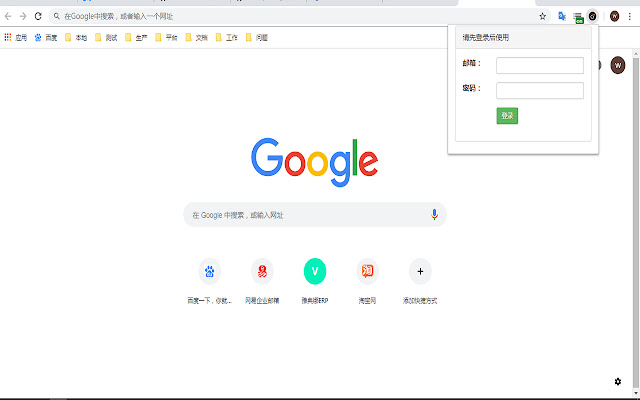Click the 请先登录后使用 popup header text

pyautogui.click(x=485, y=38)
